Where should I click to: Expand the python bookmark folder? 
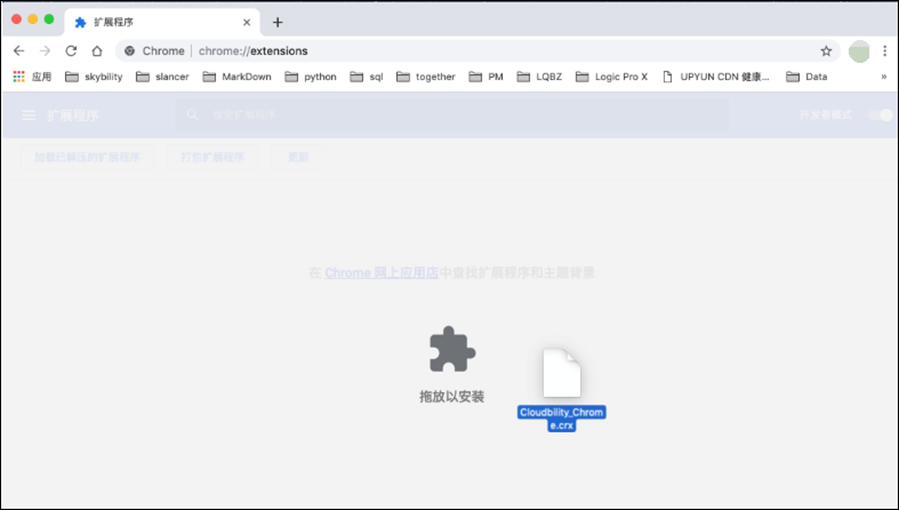click(x=311, y=77)
